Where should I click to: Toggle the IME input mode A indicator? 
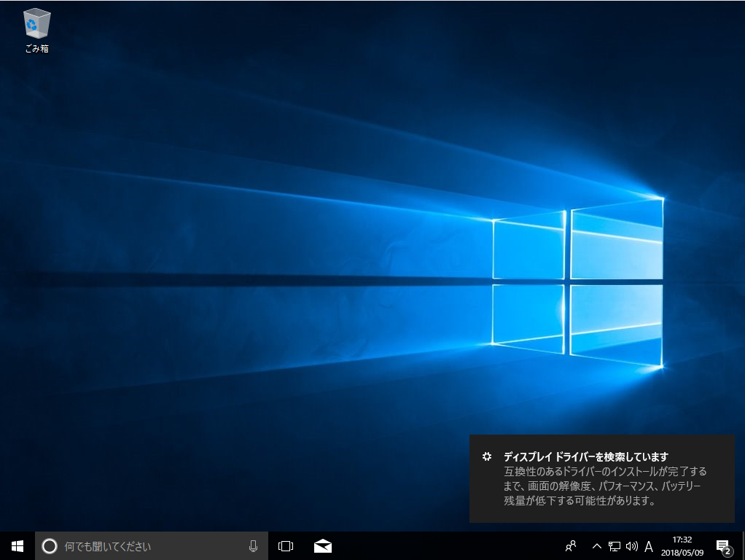tap(649, 546)
